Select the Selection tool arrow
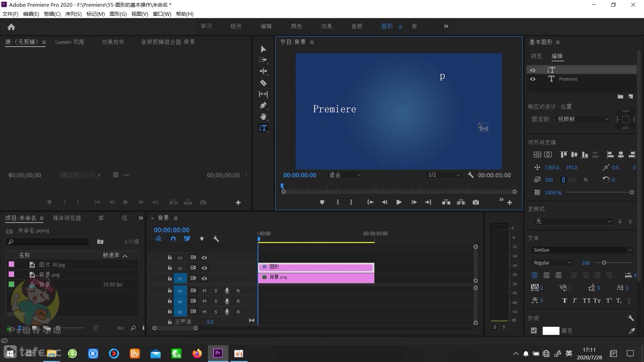 [263, 49]
